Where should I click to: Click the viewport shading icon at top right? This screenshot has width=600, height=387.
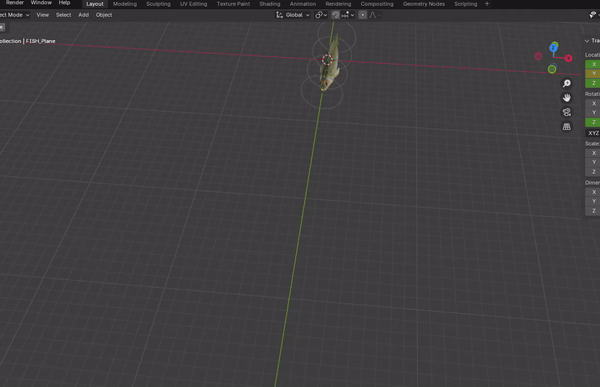593,15
